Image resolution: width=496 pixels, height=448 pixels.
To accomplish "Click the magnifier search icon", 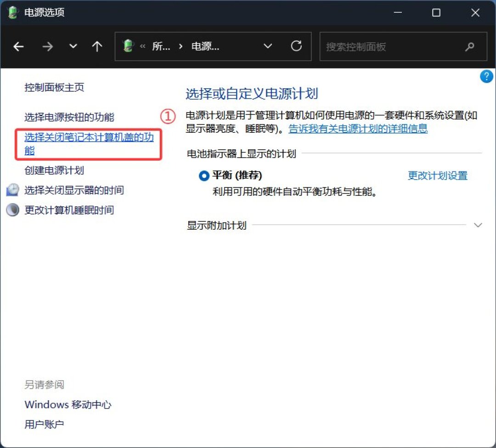I will point(470,47).
